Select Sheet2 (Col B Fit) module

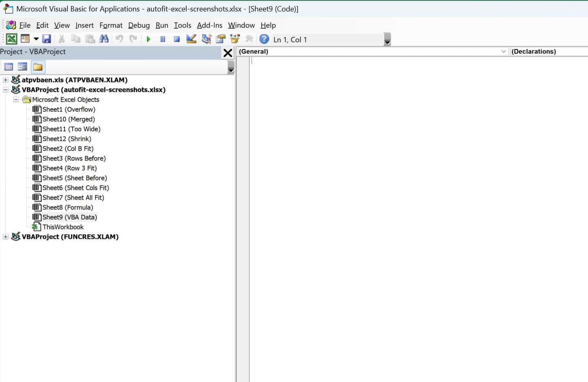[68, 149]
